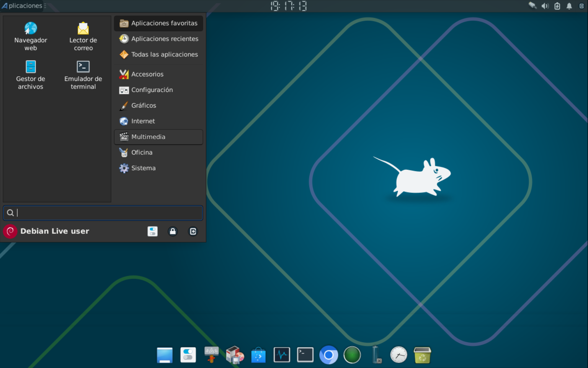This screenshot has height=368, width=588.
Task: Lock the screen from the user row
Action: point(173,232)
